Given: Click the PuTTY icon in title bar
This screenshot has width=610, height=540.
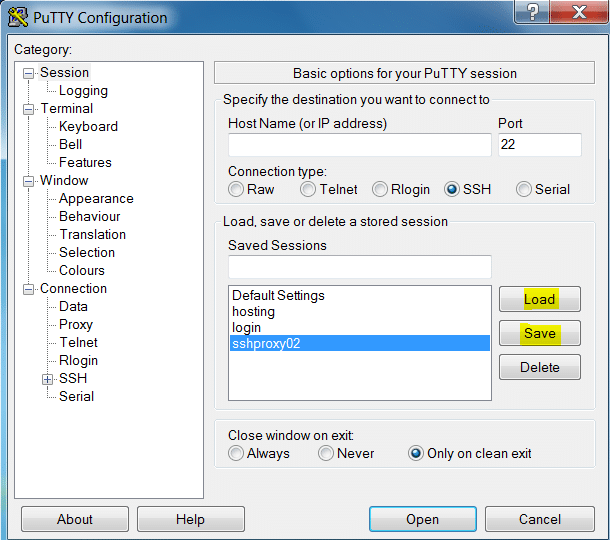Looking at the screenshot, I should click(x=17, y=17).
